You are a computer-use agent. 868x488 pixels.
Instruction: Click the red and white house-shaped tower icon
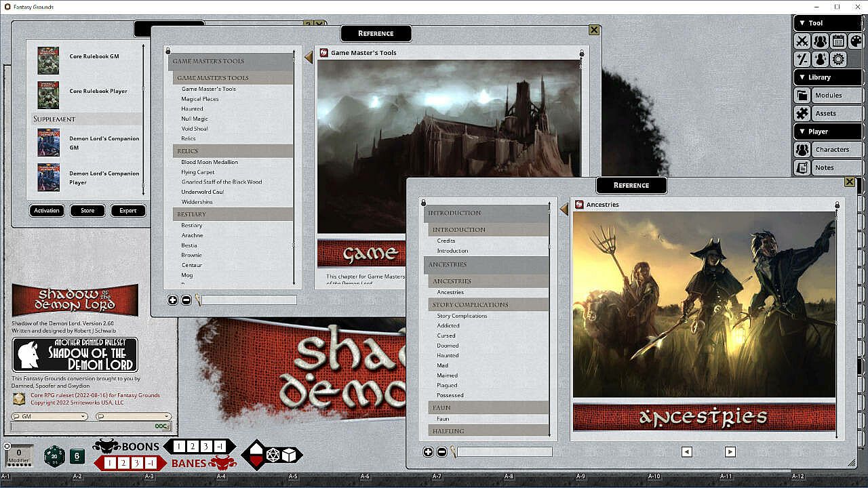(255, 455)
